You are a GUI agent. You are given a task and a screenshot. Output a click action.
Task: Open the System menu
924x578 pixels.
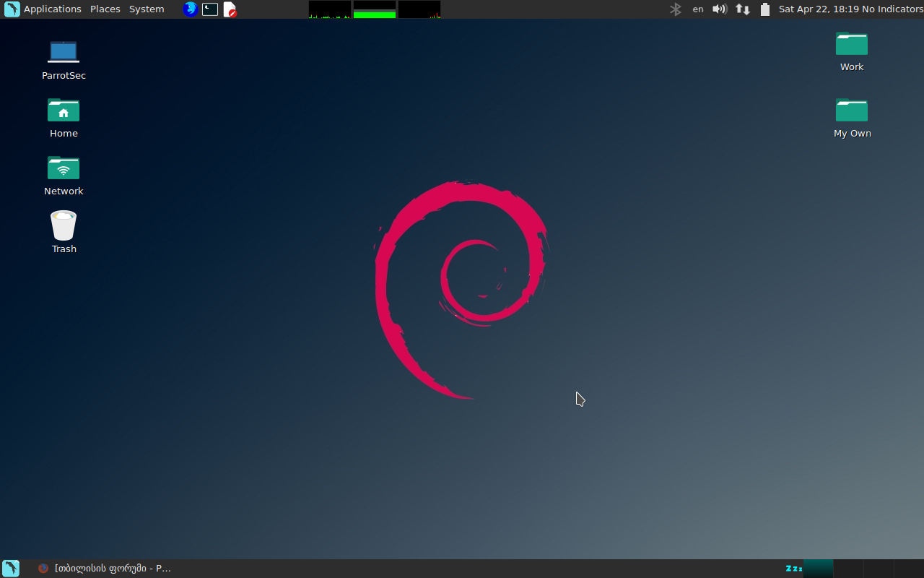coord(147,9)
